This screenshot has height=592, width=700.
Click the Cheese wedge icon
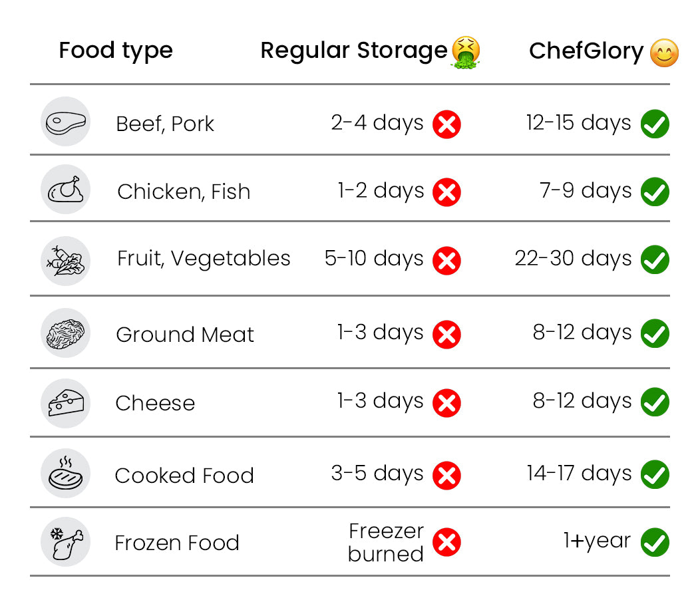(x=65, y=402)
